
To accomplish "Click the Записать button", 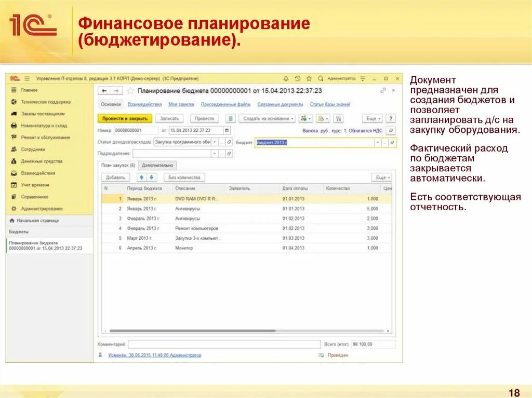I will 169,119.
